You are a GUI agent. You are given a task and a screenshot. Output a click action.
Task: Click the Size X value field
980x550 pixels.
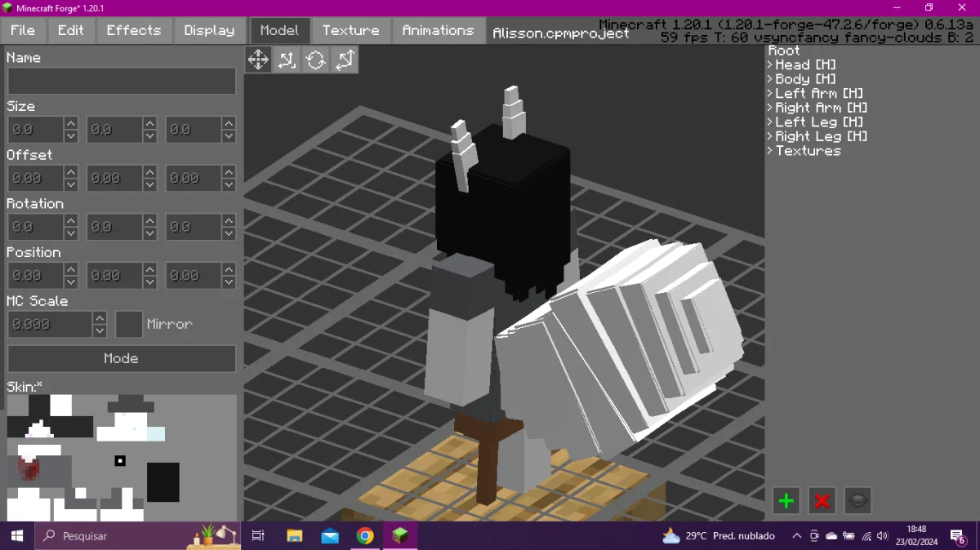[35, 130]
